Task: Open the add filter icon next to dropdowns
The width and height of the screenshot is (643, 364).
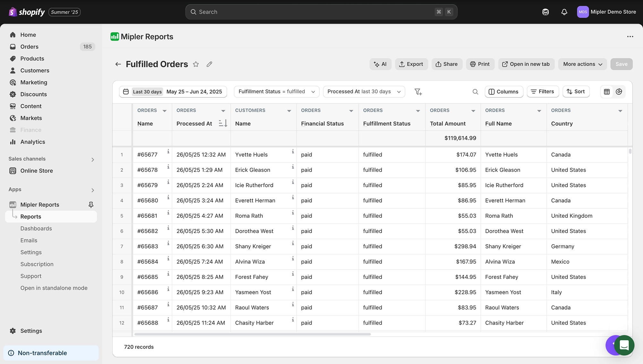Action: pyautogui.click(x=418, y=92)
